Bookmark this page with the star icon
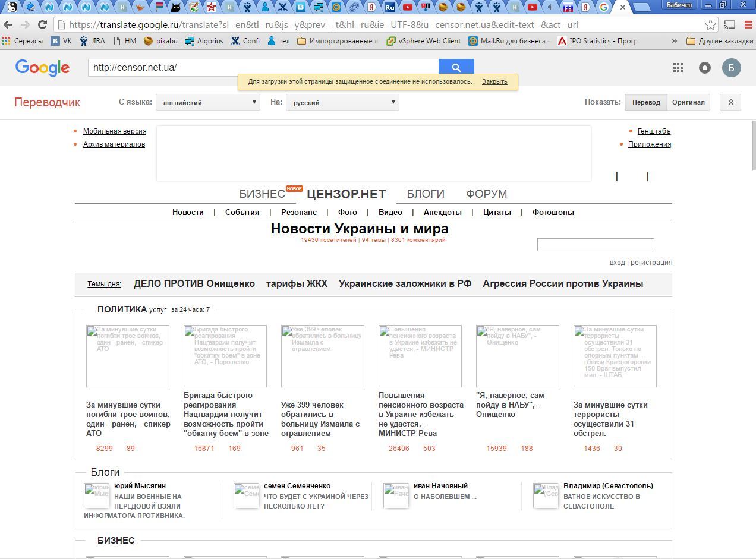756x559 pixels. coord(710,25)
